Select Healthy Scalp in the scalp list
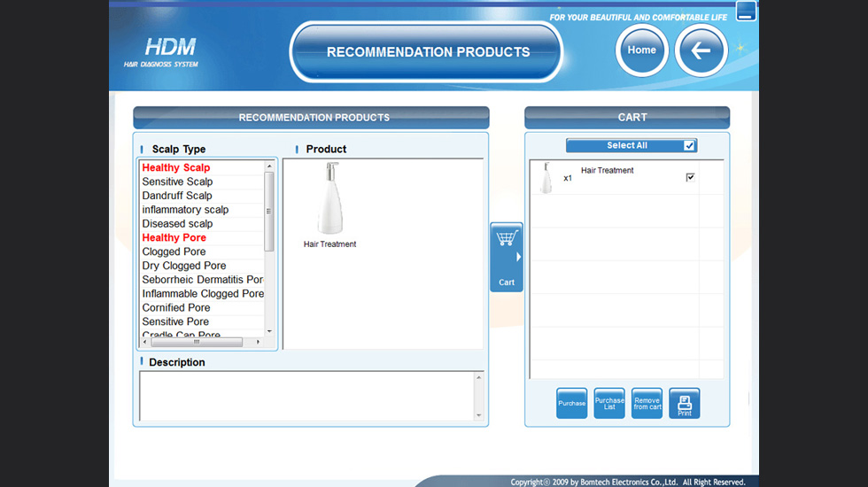Viewport: 868px width, 487px height. tap(176, 167)
